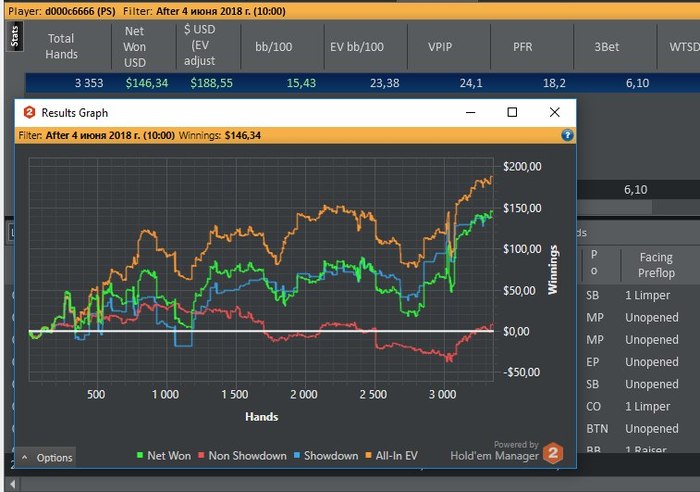
Task: Toggle the Net Won green legend marker
Action: point(140,455)
